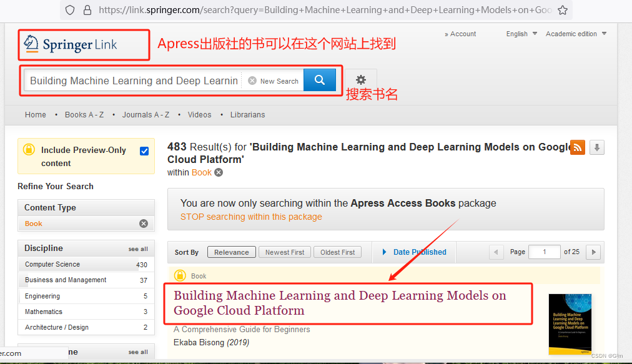
Task: Click the Springer Link logo
Action: [x=71, y=44]
